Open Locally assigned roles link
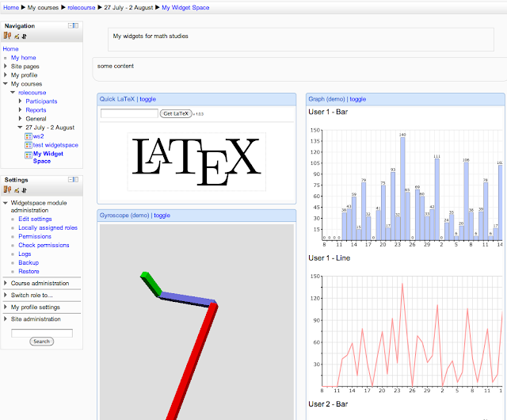Screen dimensions: 507x420 point(48,227)
